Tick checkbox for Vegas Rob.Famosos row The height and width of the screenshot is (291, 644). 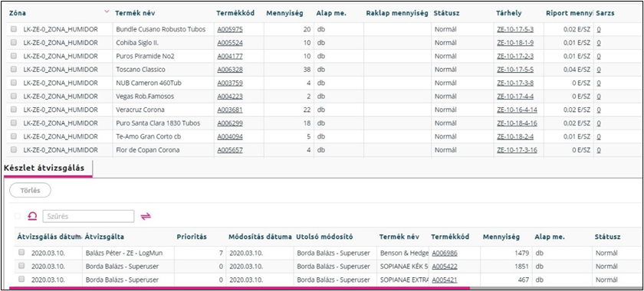(x=14, y=96)
